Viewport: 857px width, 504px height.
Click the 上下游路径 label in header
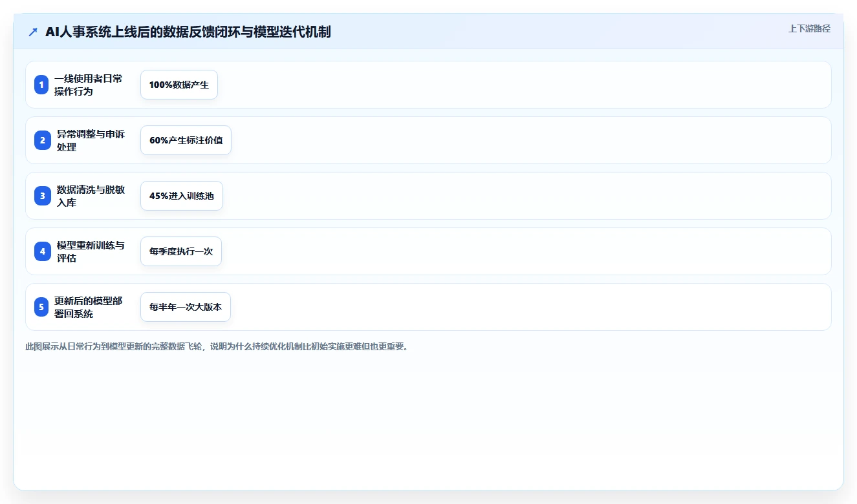click(x=809, y=28)
